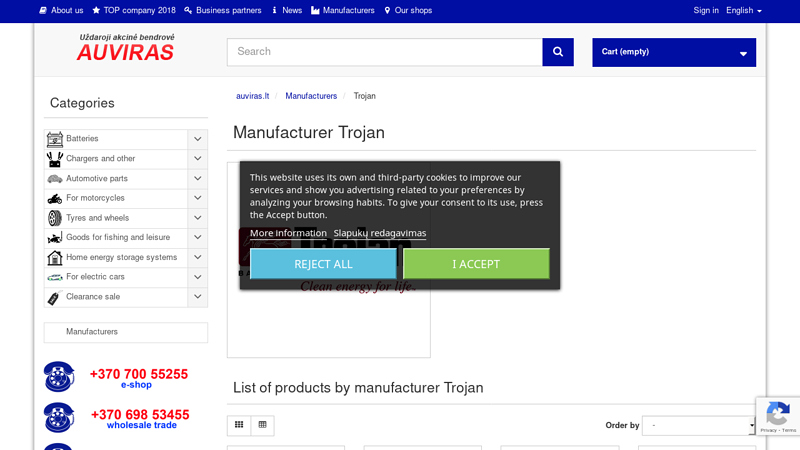Expand the Tyres and wheels category
Viewport: 800px width, 450px height.
[197, 218]
